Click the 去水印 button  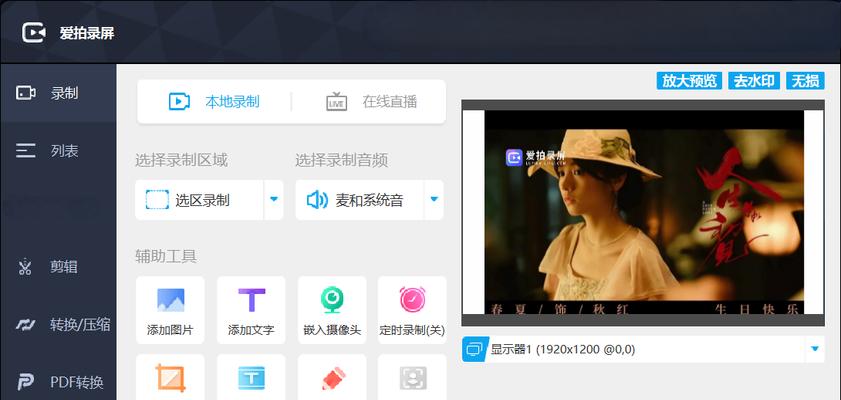coord(754,81)
